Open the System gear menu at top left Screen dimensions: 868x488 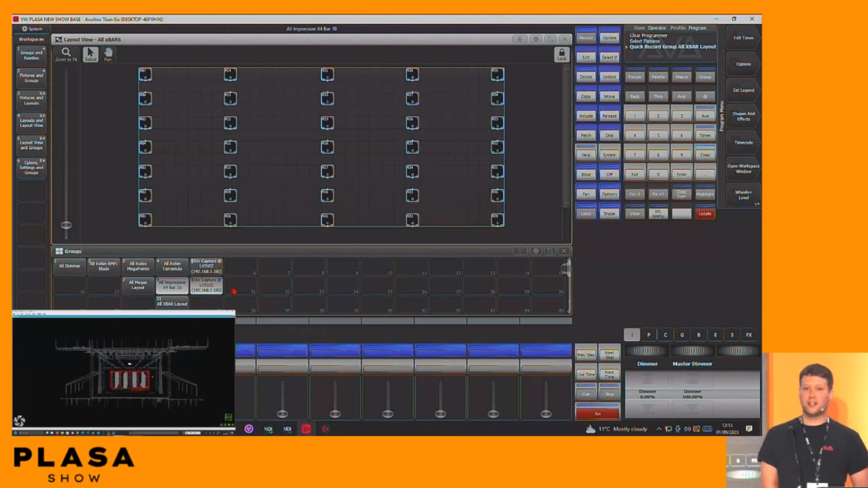(x=32, y=29)
